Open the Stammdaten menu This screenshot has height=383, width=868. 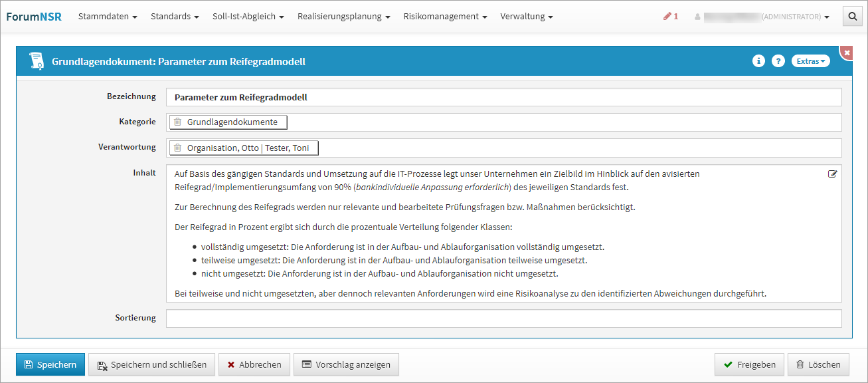(x=108, y=17)
